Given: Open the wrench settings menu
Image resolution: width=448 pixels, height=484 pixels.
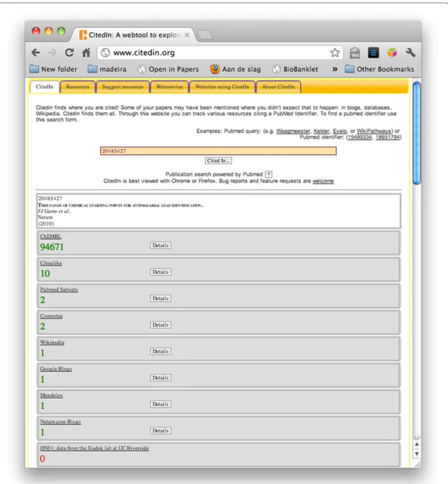Looking at the screenshot, I should (411, 53).
